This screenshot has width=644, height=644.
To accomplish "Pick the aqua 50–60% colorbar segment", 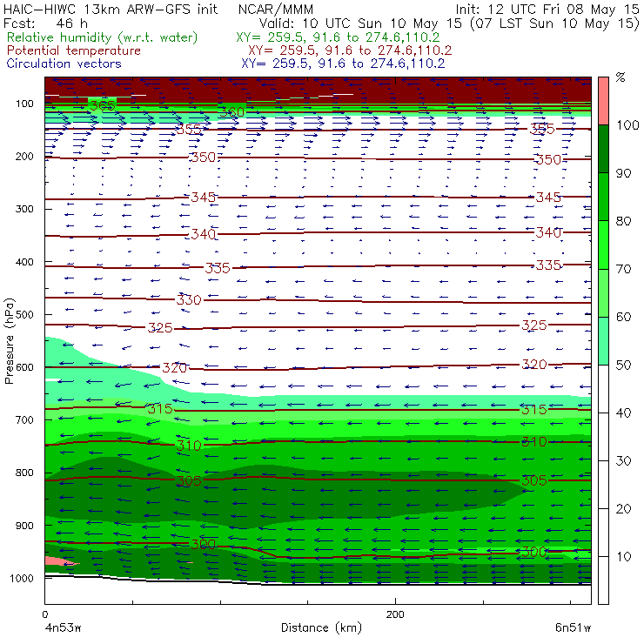I will pyautogui.click(x=603, y=341).
